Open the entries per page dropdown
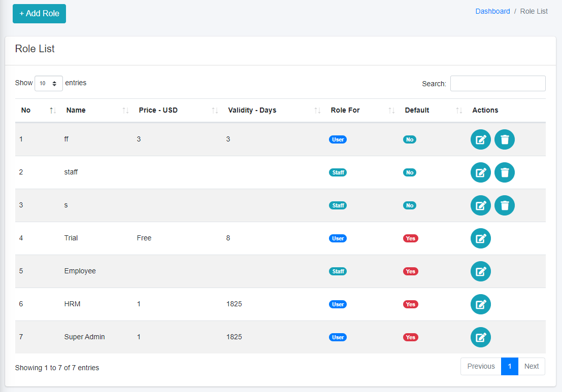This screenshot has width=562, height=392. [49, 83]
